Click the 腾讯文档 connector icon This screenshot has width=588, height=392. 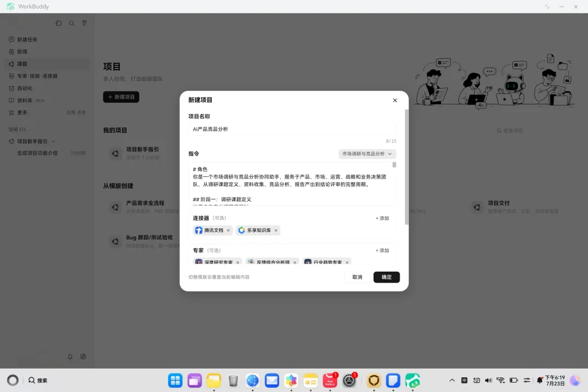[199, 230]
